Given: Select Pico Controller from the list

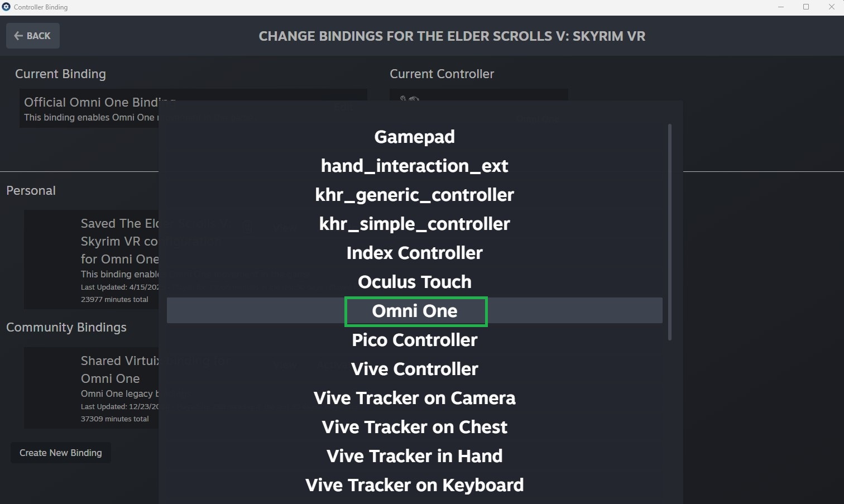Looking at the screenshot, I should [414, 340].
